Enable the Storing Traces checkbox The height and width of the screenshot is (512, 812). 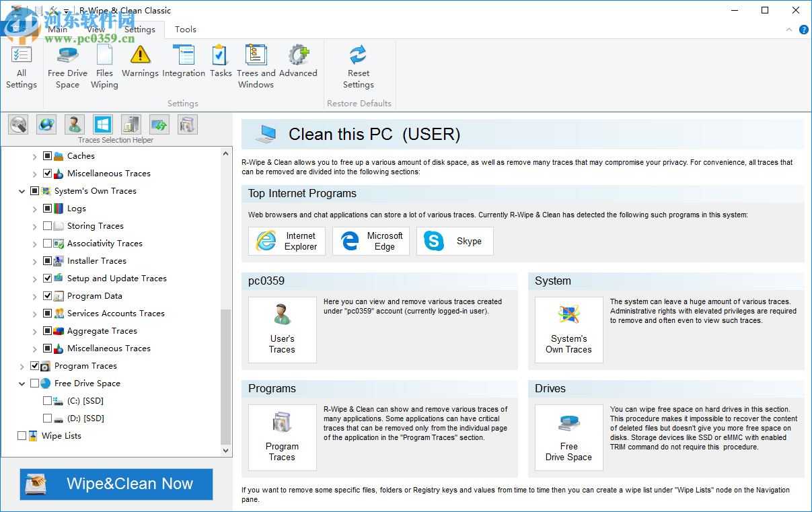tap(48, 226)
